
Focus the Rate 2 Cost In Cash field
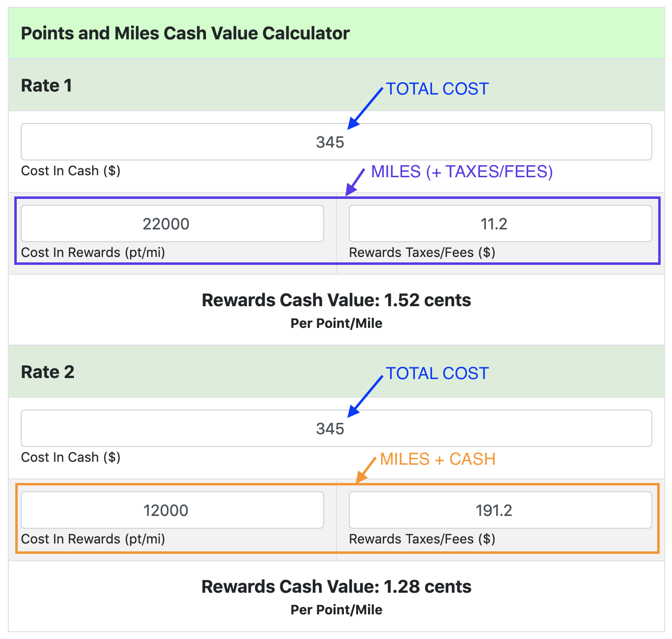(336, 428)
